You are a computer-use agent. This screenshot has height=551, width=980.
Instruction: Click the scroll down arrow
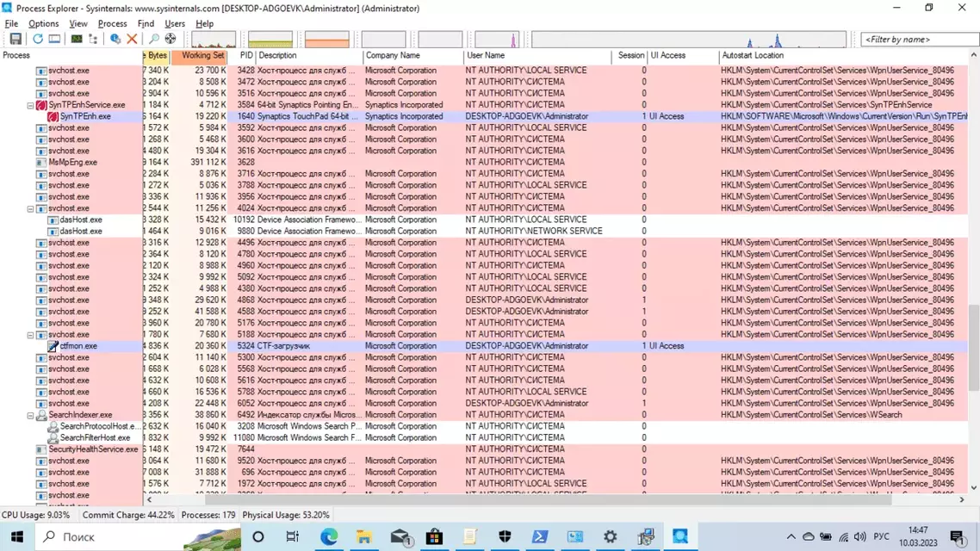point(974,488)
